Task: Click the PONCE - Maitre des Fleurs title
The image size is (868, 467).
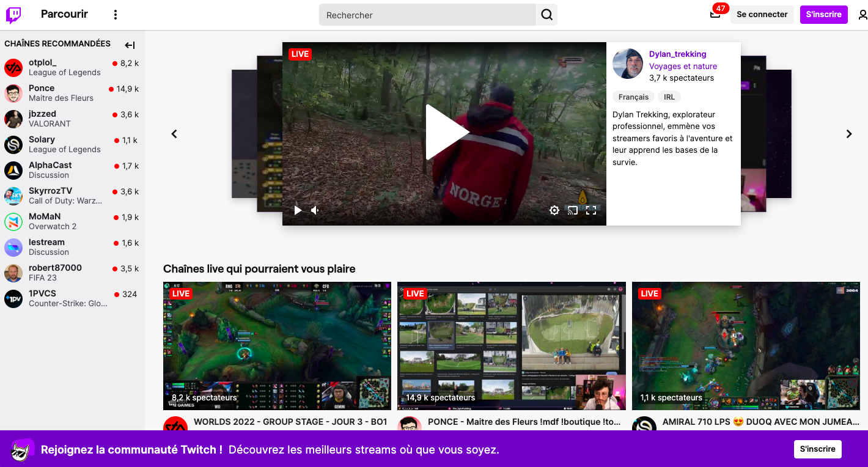Action: click(x=524, y=422)
